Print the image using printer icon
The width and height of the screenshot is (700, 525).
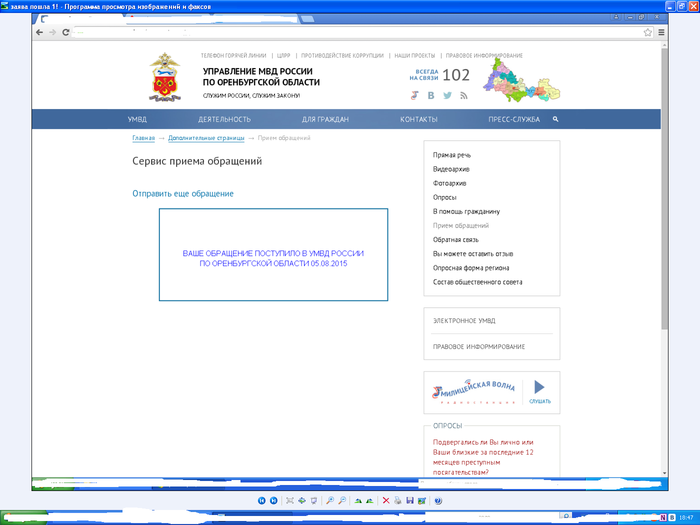[398, 500]
